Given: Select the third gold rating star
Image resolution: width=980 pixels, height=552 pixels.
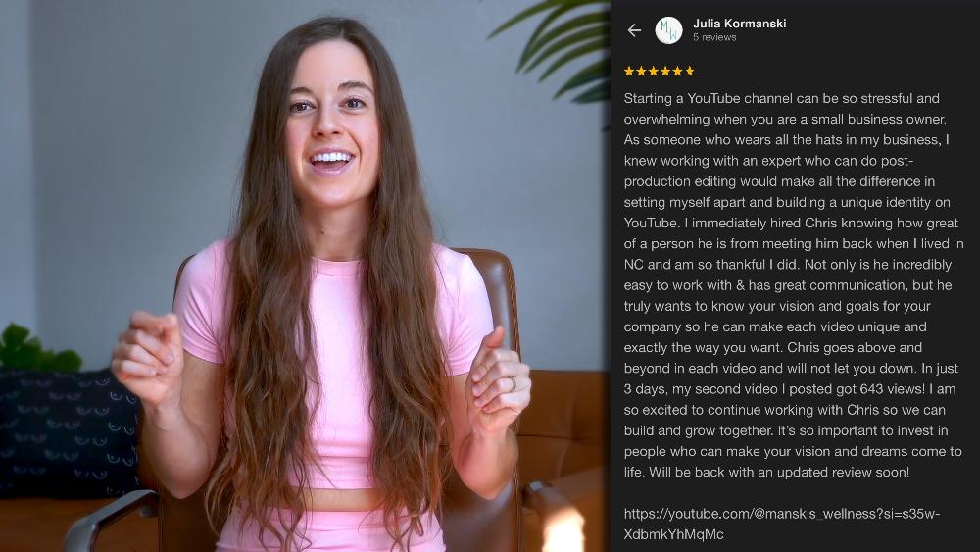Looking at the screenshot, I should 653,72.
